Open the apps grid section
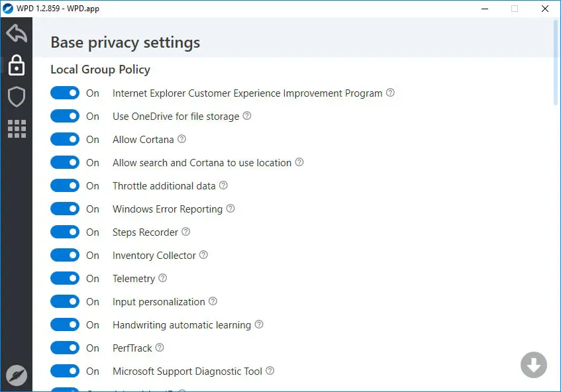This screenshot has height=392, width=561. 16,128
